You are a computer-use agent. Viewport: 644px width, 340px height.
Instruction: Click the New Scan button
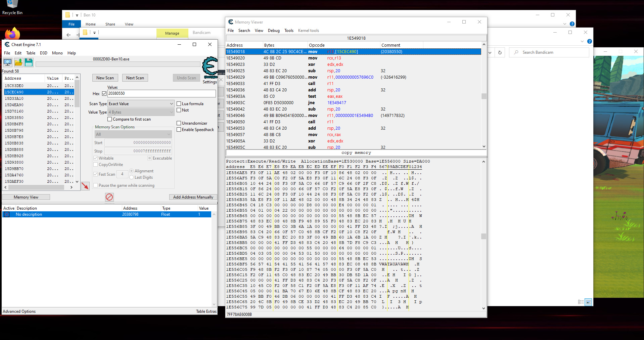tap(105, 78)
